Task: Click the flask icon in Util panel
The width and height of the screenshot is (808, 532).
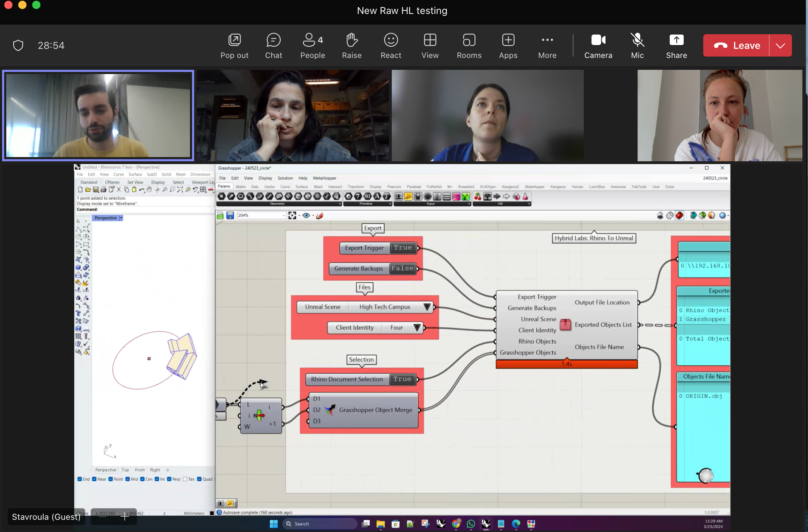Action: (525, 197)
